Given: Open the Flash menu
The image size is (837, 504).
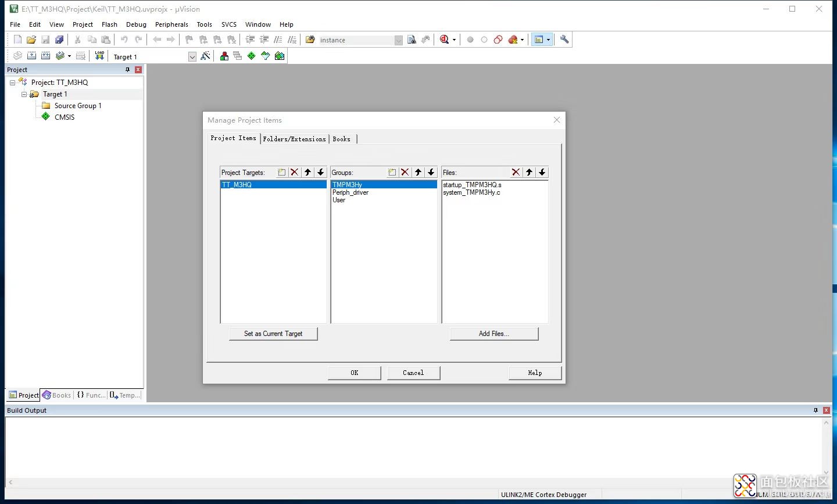Looking at the screenshot, I should (109, 24).
